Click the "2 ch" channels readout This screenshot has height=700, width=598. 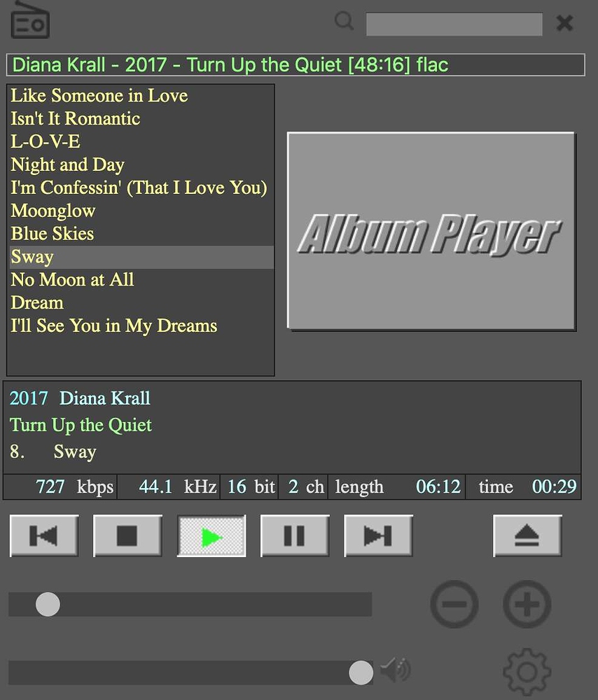[x=306, y=486]
